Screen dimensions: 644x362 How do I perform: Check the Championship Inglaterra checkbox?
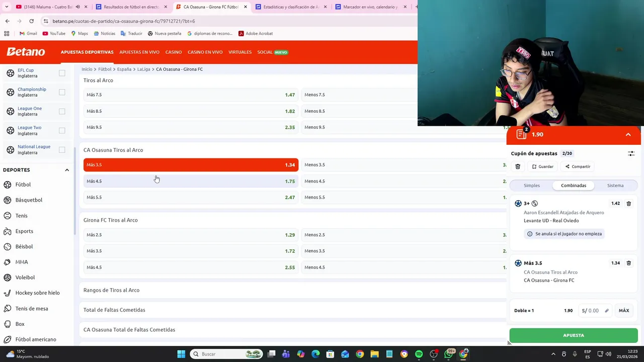(x=62, y=92)
